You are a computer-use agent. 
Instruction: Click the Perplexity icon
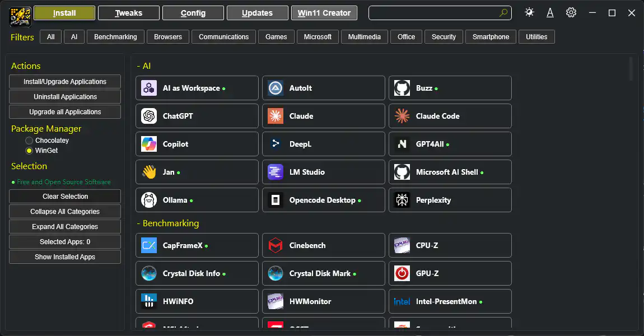point(402,200)
